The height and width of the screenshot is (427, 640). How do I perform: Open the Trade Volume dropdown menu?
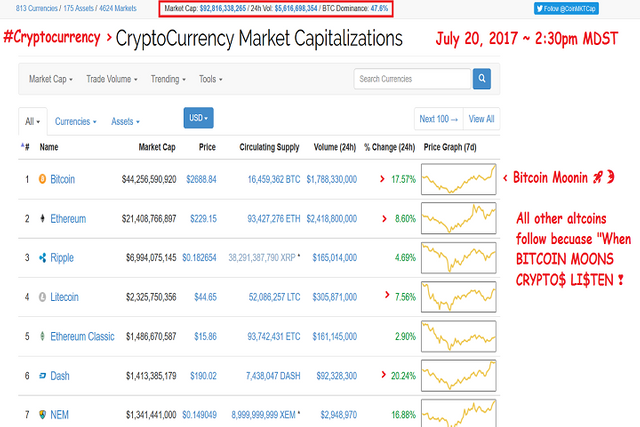pos(111,79)
